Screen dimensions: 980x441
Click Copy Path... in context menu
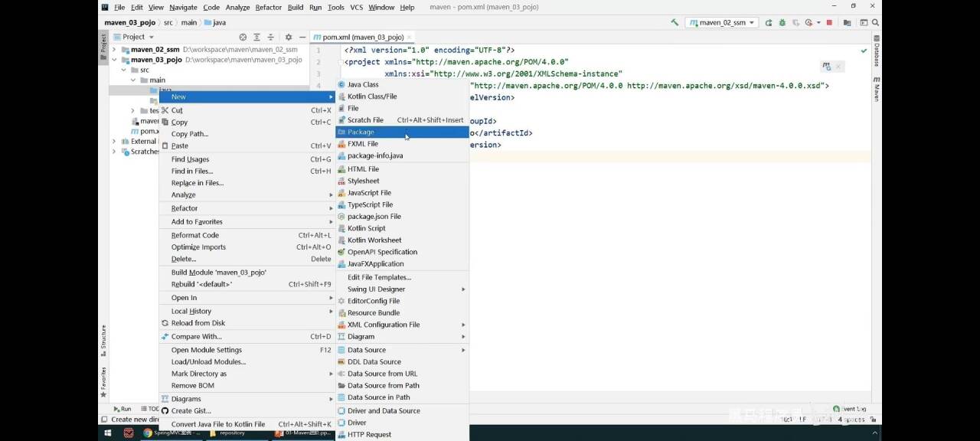coord(247,134)
